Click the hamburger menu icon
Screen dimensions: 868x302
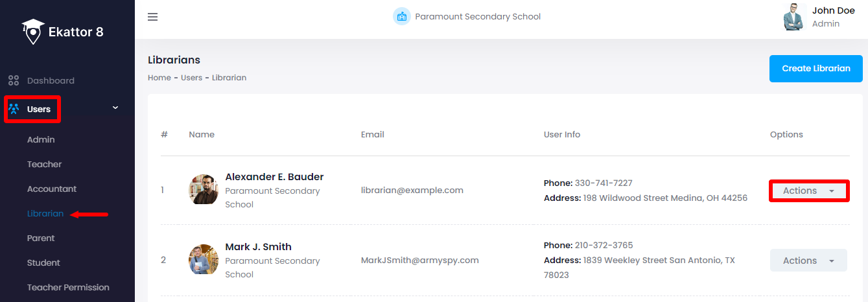[x=153, y=17]
